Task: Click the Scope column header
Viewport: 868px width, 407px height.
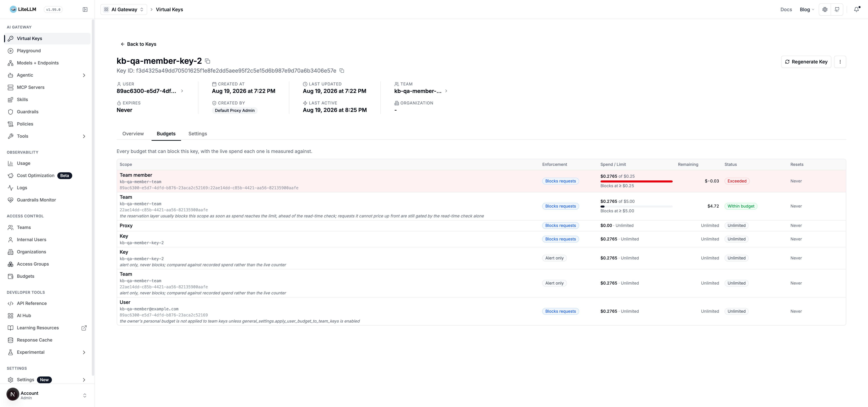Action: 126,164
